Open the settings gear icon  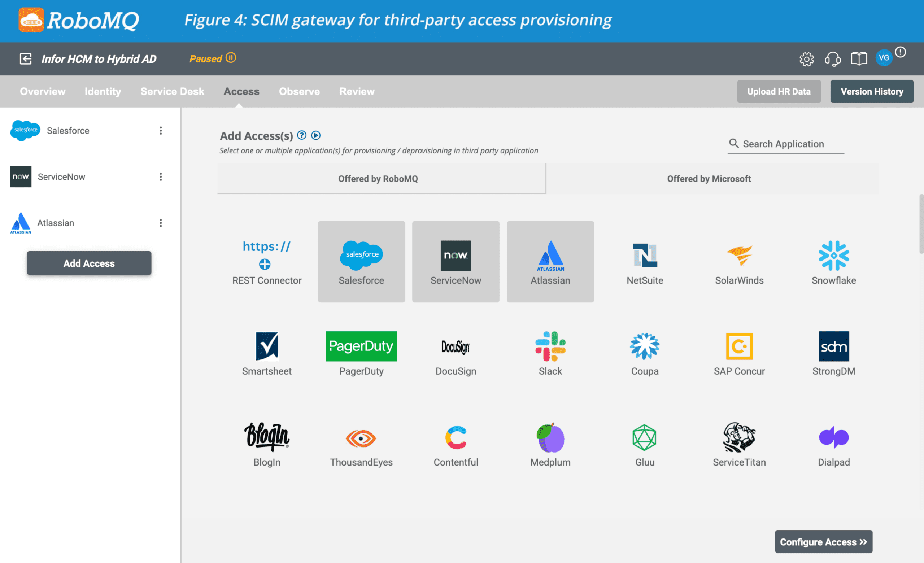tap(807, 59)
